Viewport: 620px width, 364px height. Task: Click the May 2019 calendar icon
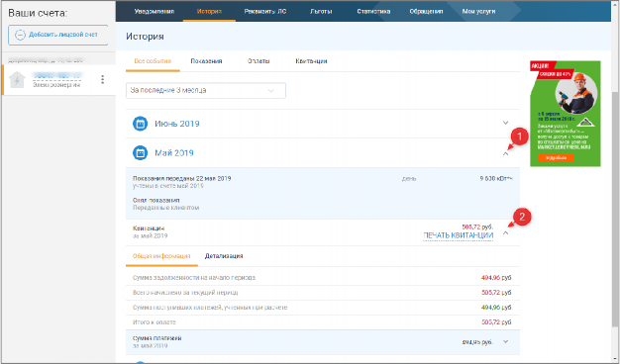(140, 152)
